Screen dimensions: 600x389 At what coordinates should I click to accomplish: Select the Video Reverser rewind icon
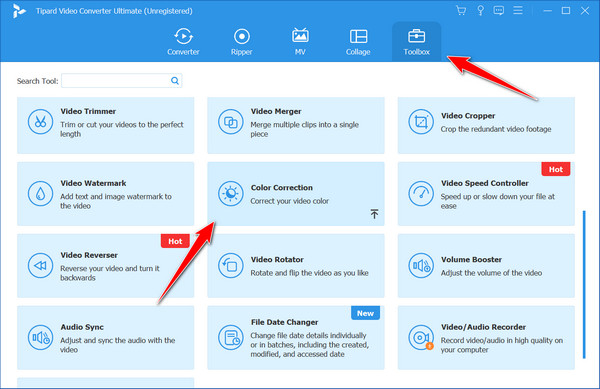[40, 265]
